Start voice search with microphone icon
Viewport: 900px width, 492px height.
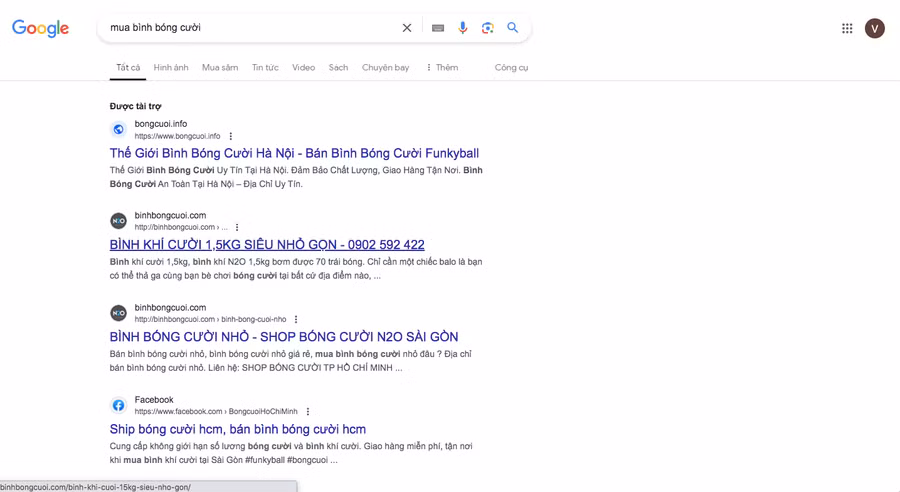click(x=463, y=28)
